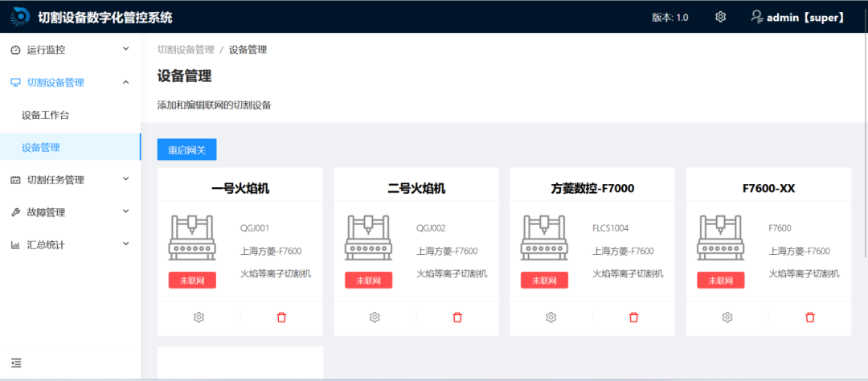868x381 pixels.
Task: Click the admin【super】 user name
Action: (x=806, y=17)
